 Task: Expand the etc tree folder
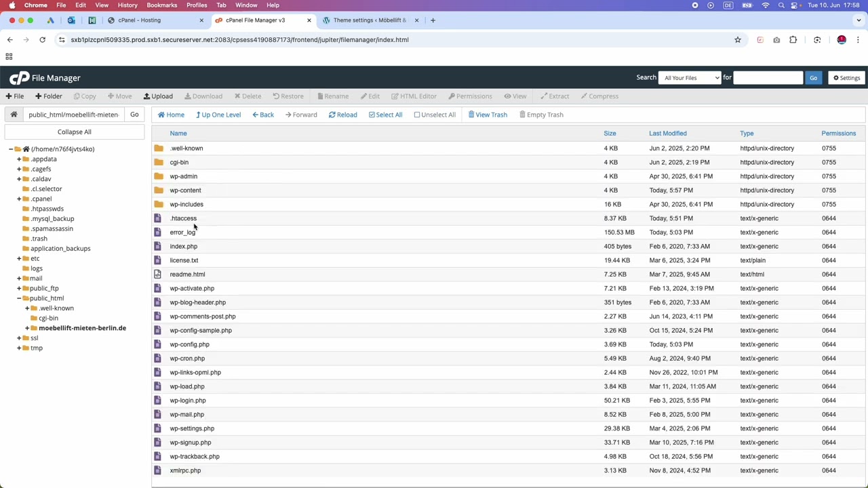tap(19, 258)
